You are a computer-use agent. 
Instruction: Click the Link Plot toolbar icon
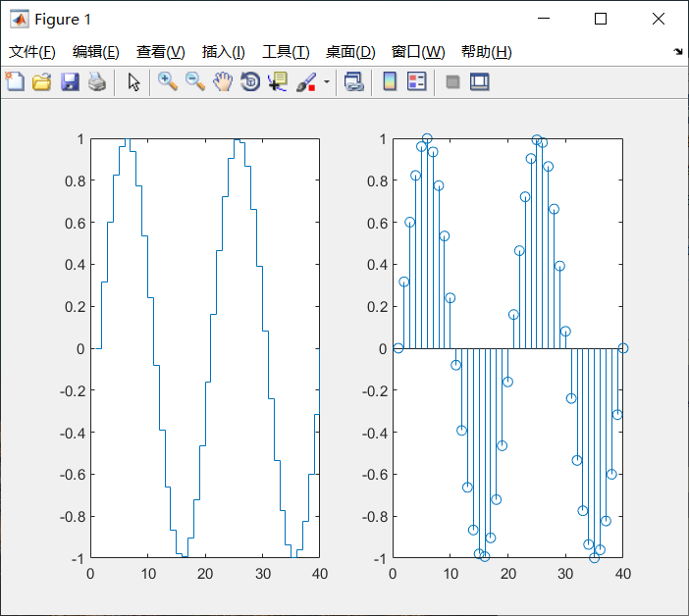[353, 81]
